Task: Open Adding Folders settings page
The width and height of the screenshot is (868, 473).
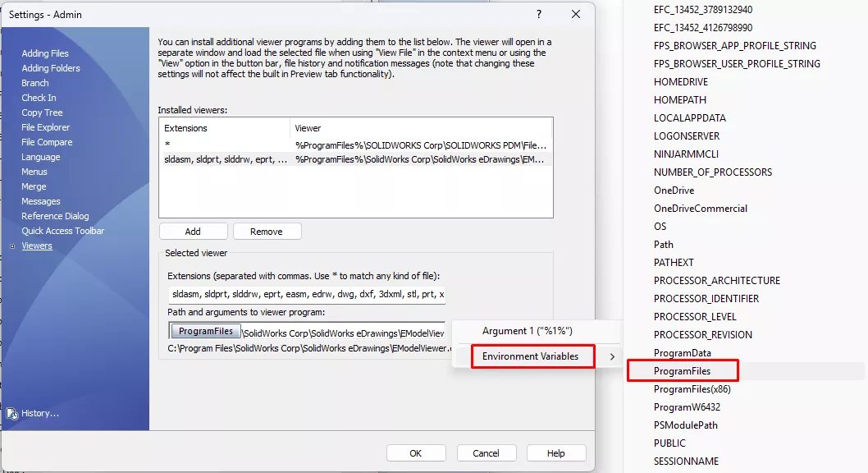Action: 50,68
